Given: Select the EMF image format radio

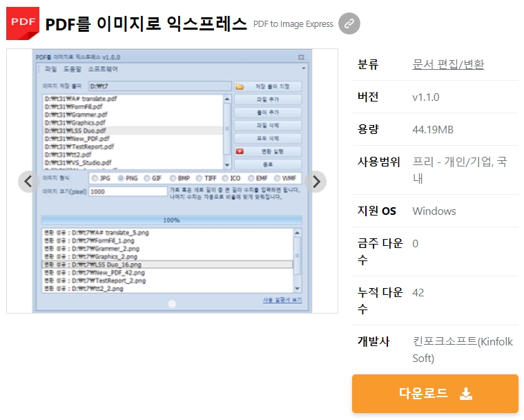Looking at the screenshot, I should pos(251,178).
